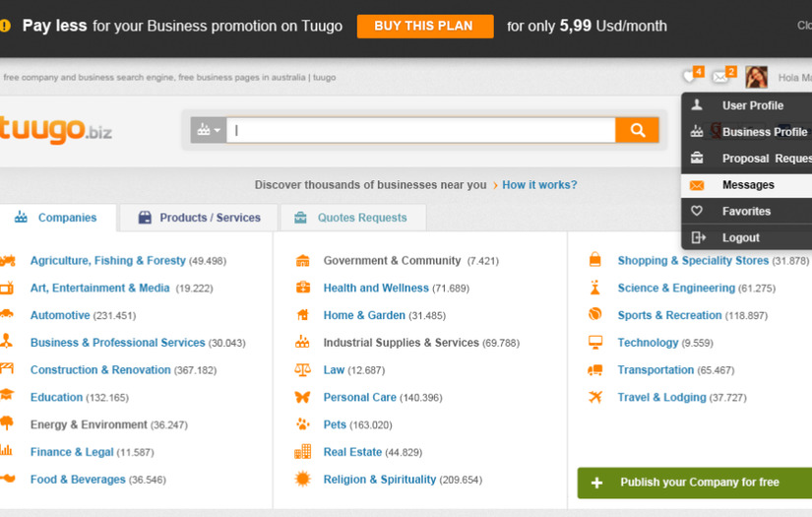Open Finance & Legal category
Viewport: 812px width, 517px height.
(x=72, y=452)
